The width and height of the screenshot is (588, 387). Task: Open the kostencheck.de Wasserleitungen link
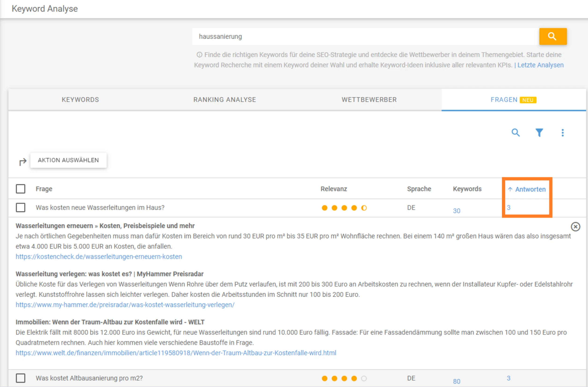point(99,257)
